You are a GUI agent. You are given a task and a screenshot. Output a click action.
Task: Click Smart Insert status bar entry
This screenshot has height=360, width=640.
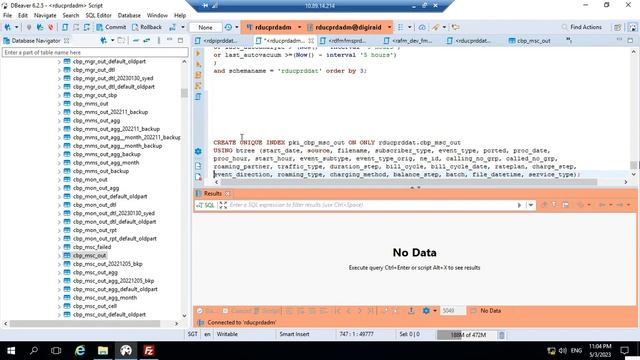[x=294, y=334]
